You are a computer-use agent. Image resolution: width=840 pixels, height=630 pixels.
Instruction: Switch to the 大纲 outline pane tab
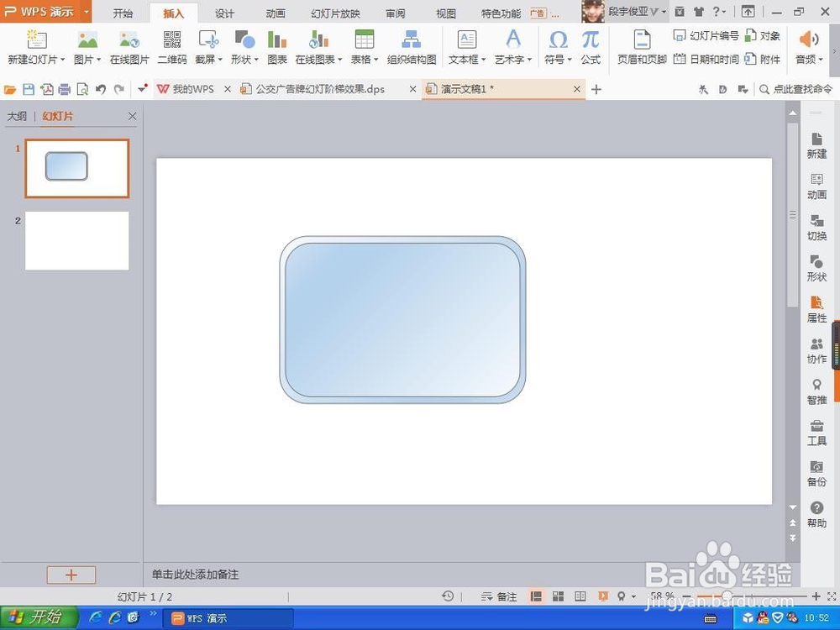17,116
